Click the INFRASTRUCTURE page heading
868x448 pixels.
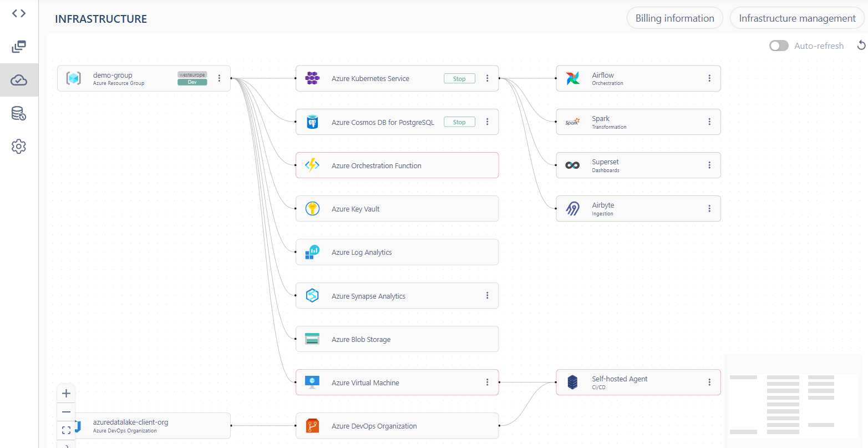(x=101, y=19)
